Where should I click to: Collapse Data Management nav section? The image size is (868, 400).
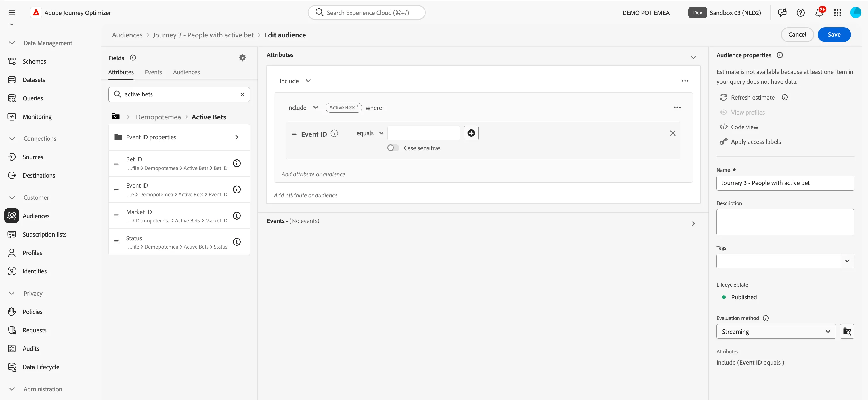click(x=12, y=43)
